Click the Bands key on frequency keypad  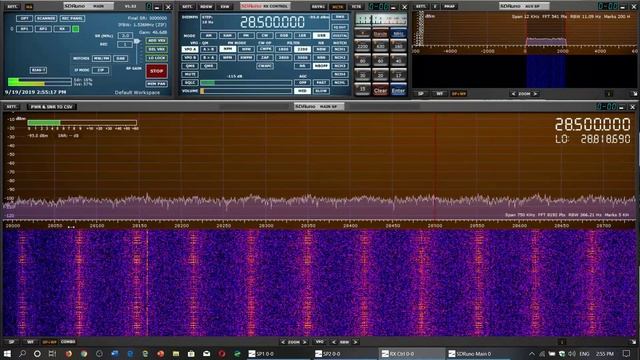(x=380, y=33)
